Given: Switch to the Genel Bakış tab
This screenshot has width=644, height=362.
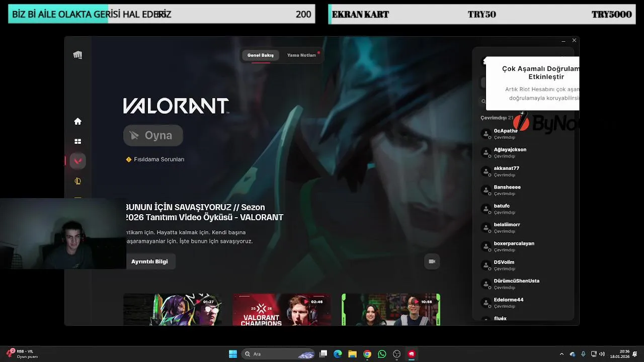Looking at the screenshot, I should [x=261, y=55].
